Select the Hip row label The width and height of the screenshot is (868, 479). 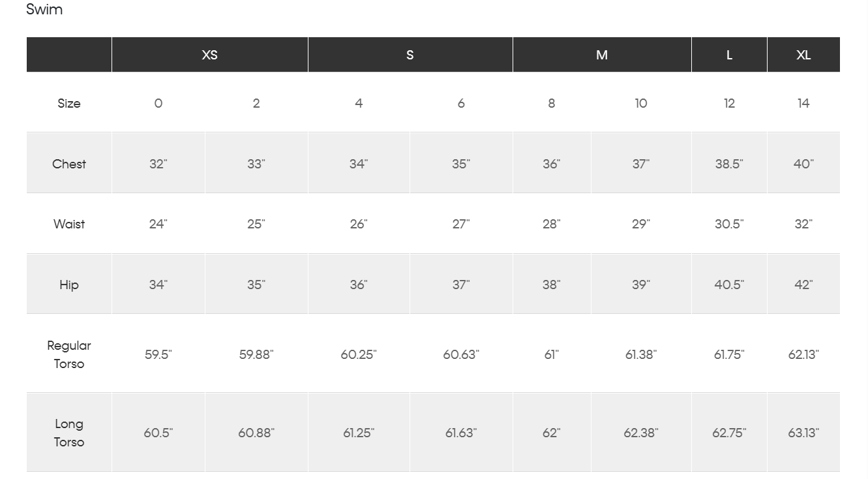[69, 285]
